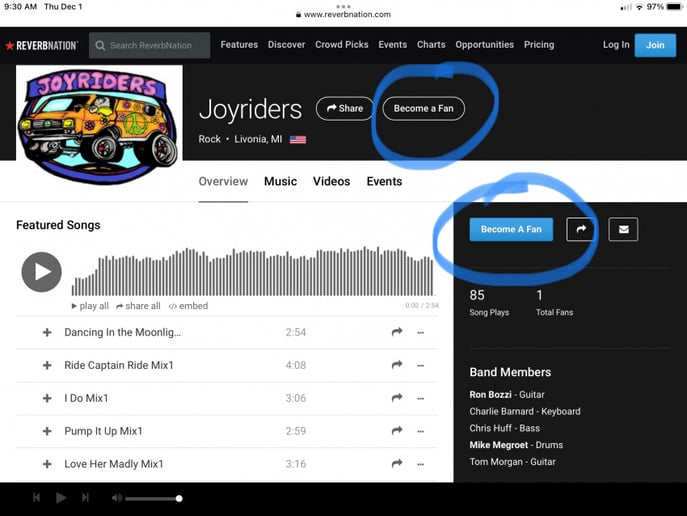Share Pump It Up Mix1 via arrow icon
Screen dimensions: 687x516
click(397, 430)
